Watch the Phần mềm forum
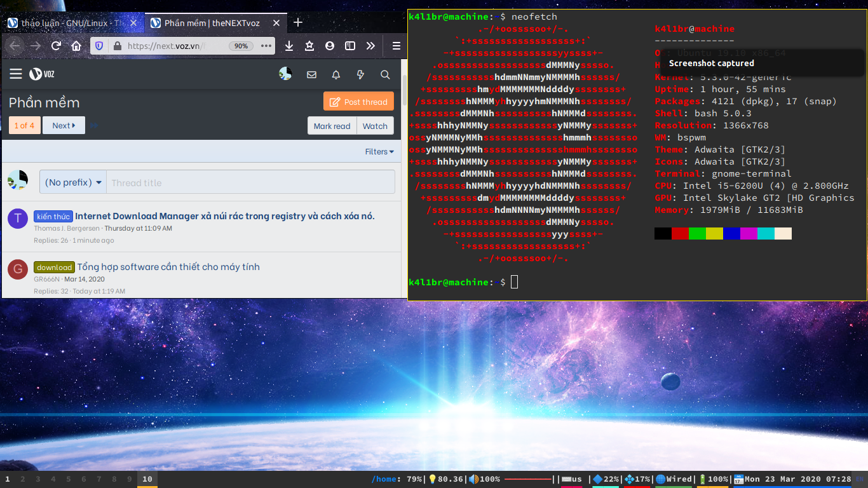The width and height of the screenshot is (868, 488). pyautogui.click(x=375, y=126)
